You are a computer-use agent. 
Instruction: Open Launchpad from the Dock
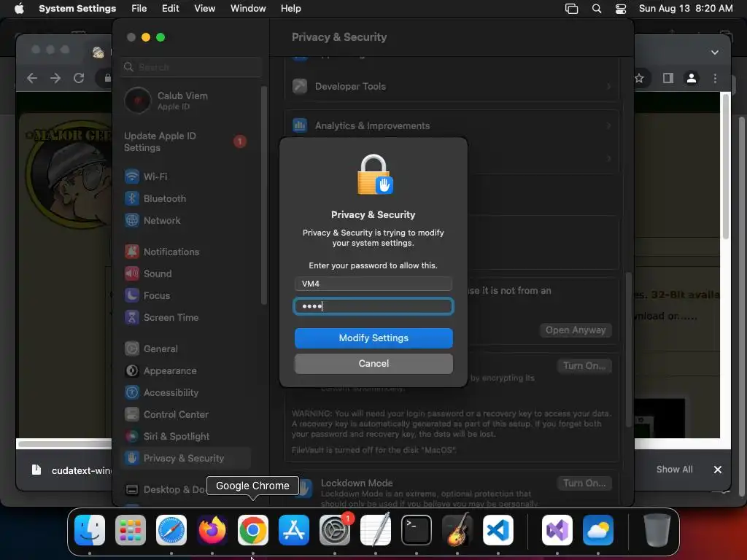pyautogui.click(x=131, y=530)
